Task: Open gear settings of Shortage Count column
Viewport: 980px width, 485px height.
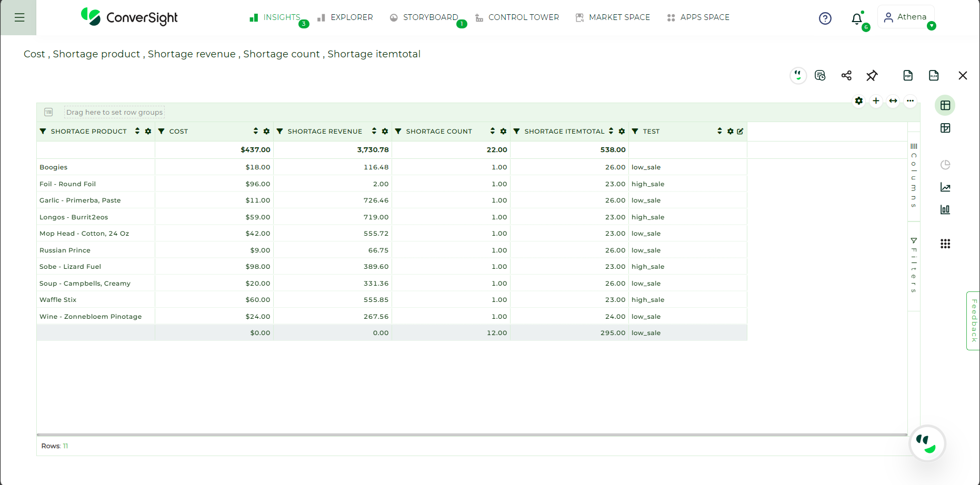Action: (x=503, y=132)
